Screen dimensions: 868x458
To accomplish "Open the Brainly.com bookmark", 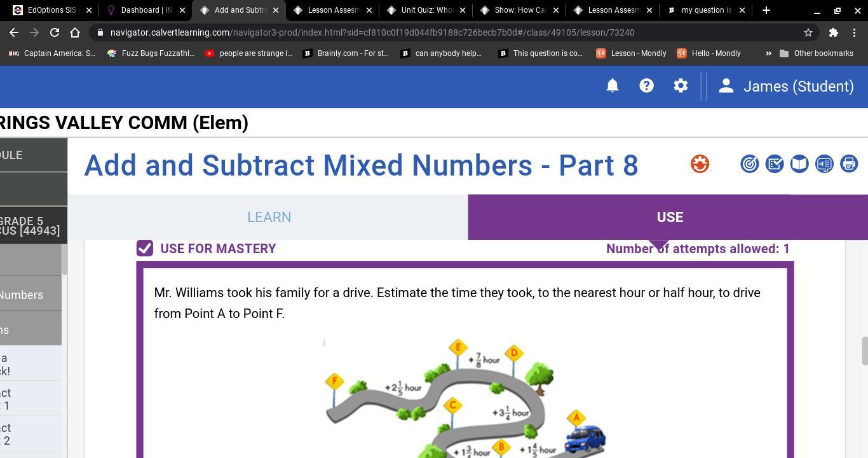I will tap(346, 53).
